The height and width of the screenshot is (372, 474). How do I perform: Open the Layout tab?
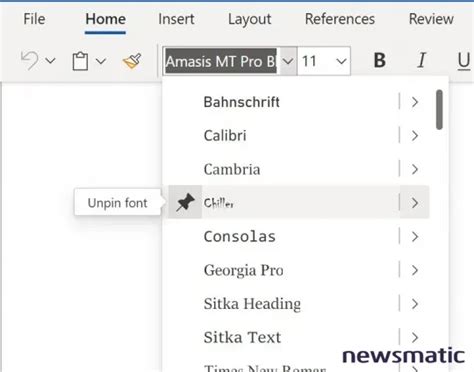click(x=250, y=19)
